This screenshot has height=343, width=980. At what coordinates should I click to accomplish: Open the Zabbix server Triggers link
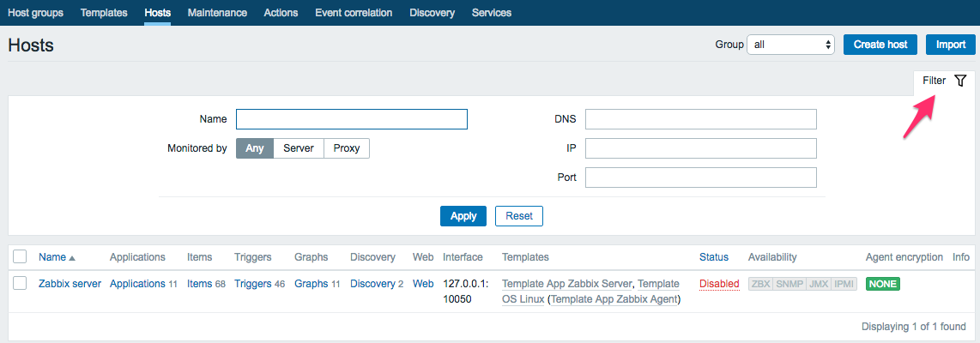[x=253, y=284]
